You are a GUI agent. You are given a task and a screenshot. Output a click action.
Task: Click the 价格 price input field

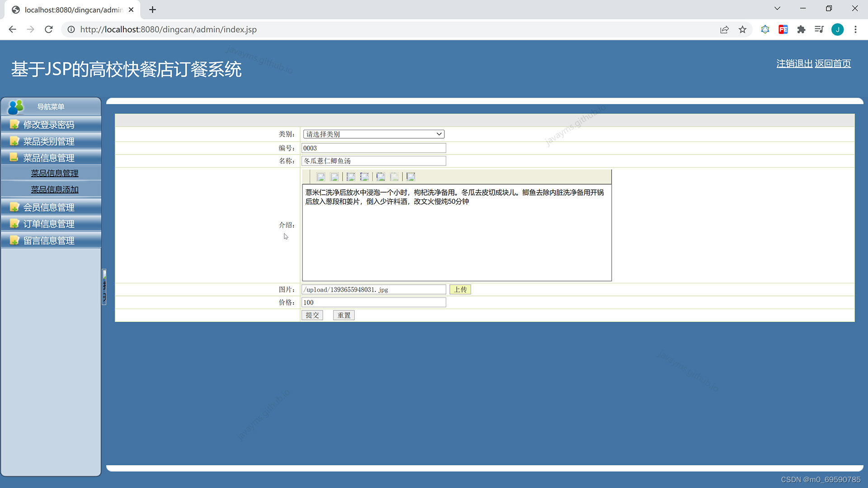(373, 302)
